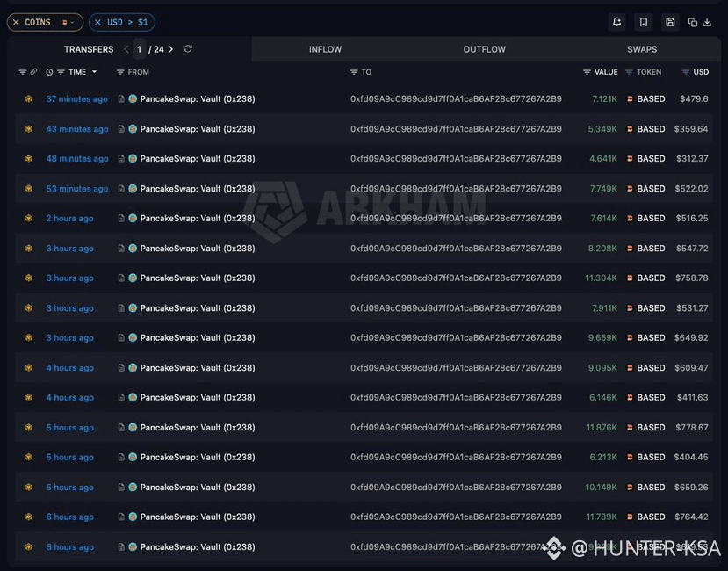The image size is (728, 571).
Task: Click the link icon in the column header
Action: [33, 71]
